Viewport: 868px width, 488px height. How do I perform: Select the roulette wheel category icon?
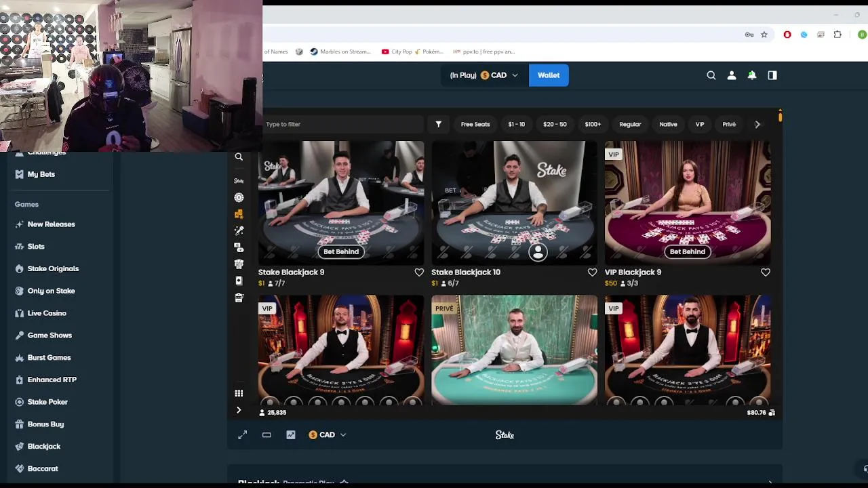click(x=239, y=197)
